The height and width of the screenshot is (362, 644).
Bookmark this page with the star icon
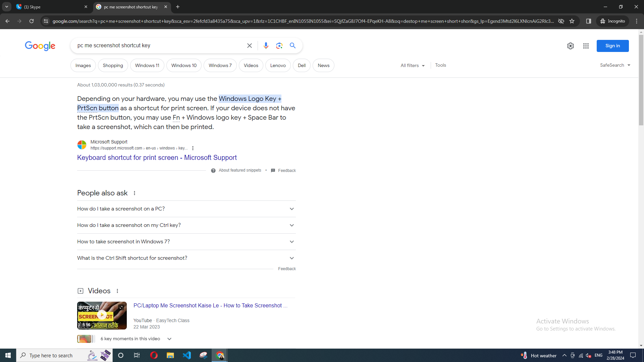[x=572, y=21]
